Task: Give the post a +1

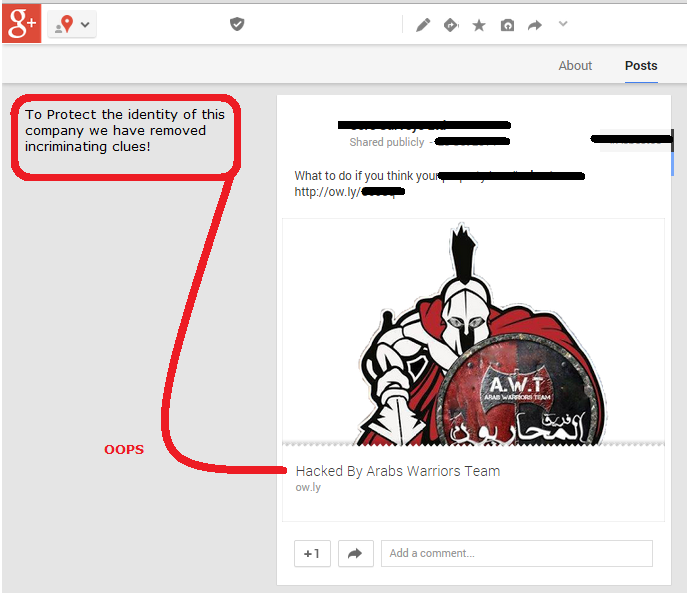Action: coord(312,554)
